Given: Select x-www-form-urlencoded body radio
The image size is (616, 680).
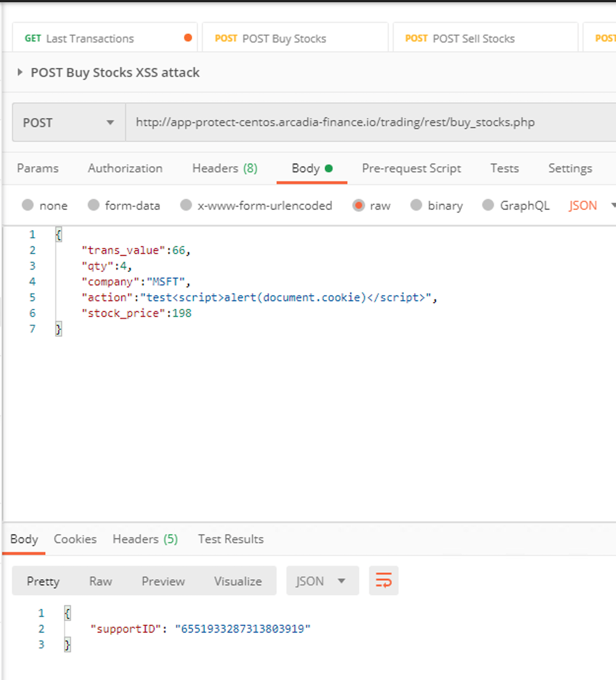Looking at the screenshot, I should (x=186, y=204).
